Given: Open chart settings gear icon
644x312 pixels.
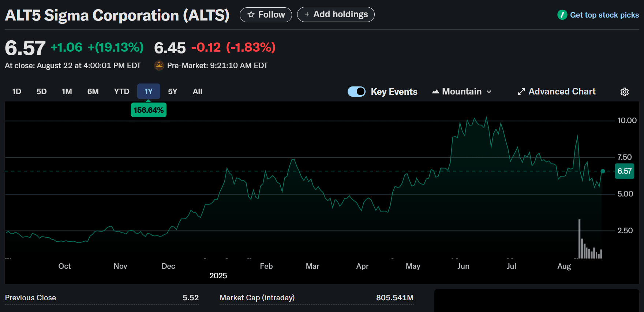Looking at the screenshot, I should 624,92.
